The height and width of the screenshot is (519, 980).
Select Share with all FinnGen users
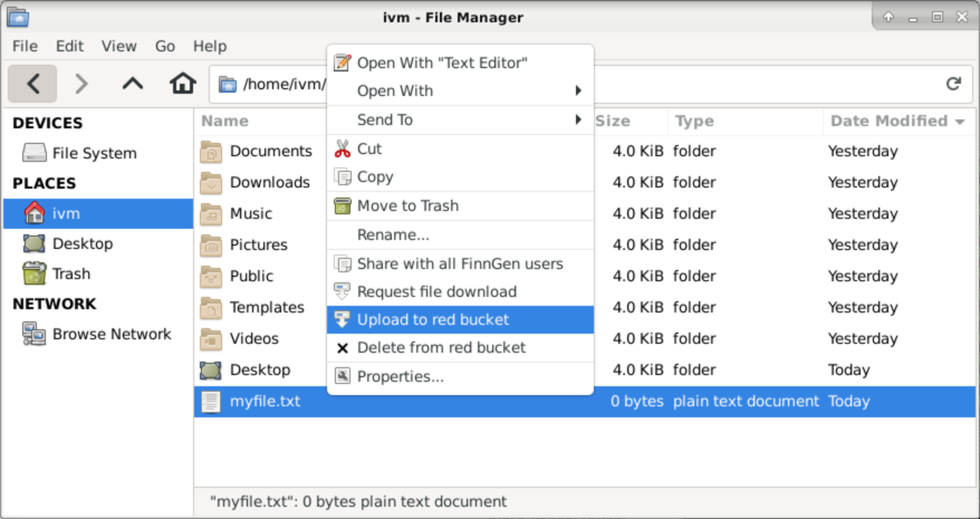point(460,263)
